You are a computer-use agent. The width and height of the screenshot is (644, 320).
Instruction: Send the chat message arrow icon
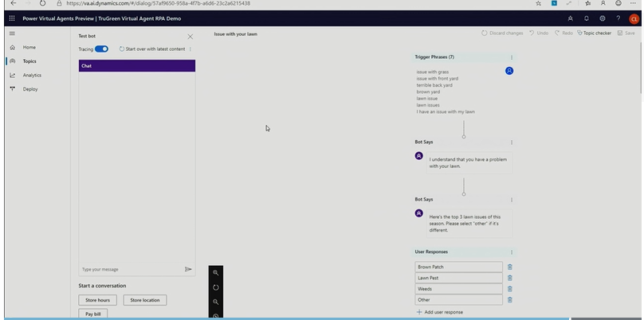[x=188, y=269]
